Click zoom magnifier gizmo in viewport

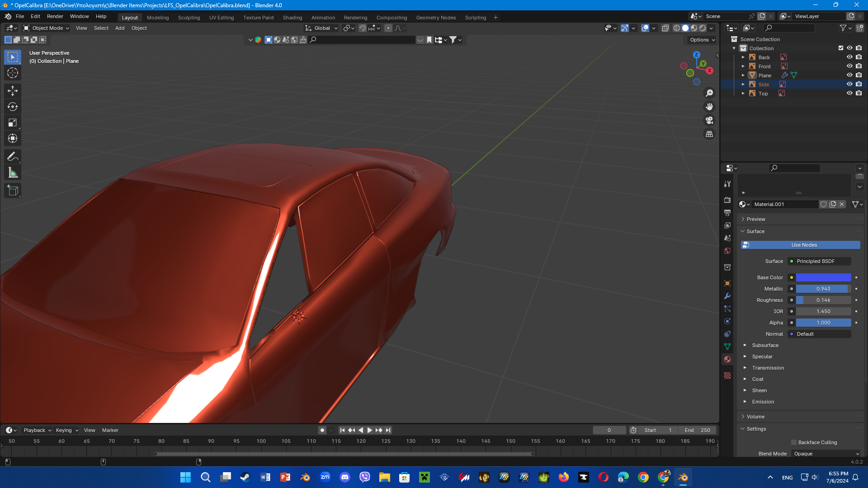(709, 93)
